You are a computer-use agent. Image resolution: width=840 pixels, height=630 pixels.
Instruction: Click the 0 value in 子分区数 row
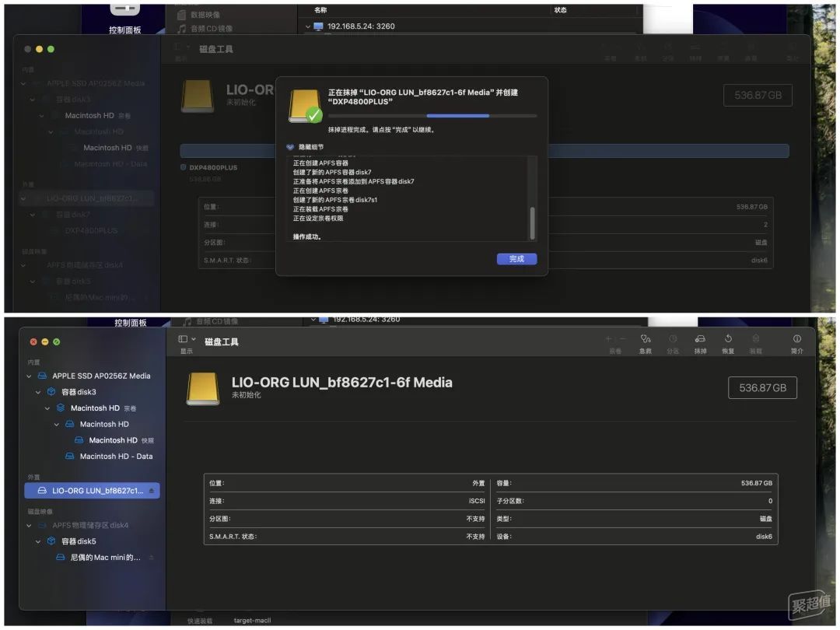tap(770, 501)
